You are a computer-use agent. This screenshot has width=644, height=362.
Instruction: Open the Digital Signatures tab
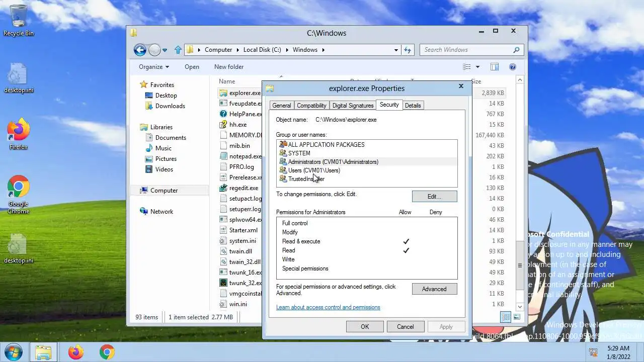pos(353,106)
